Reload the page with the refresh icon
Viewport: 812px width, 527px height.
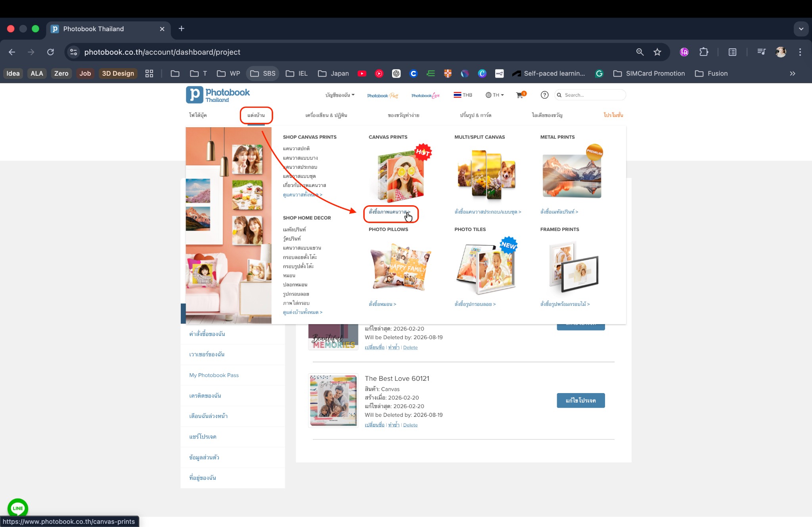tap(50, 52)
